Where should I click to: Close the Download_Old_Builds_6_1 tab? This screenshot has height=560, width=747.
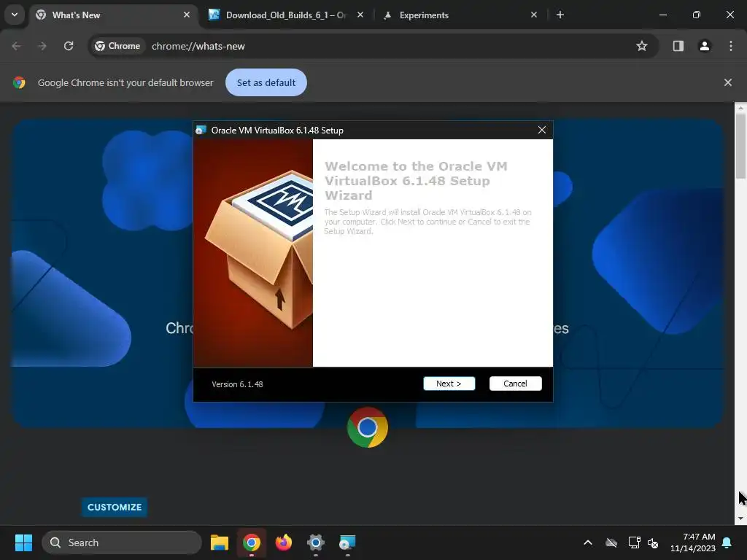[360, 15]
